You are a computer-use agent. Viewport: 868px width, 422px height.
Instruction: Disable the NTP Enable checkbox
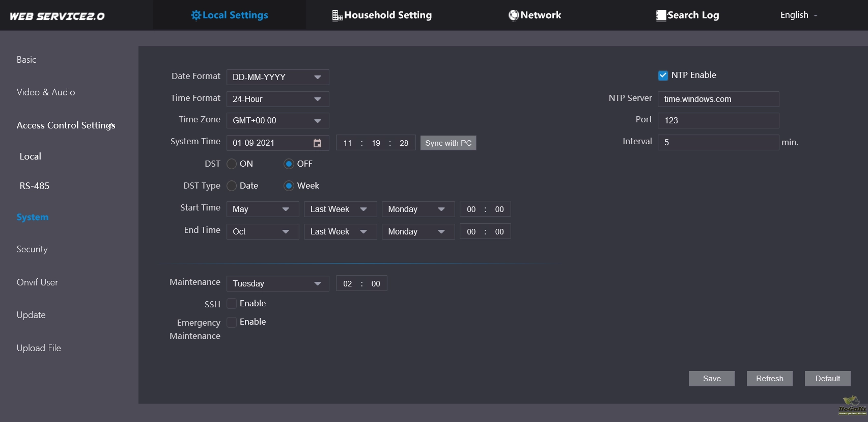point(663,75)
